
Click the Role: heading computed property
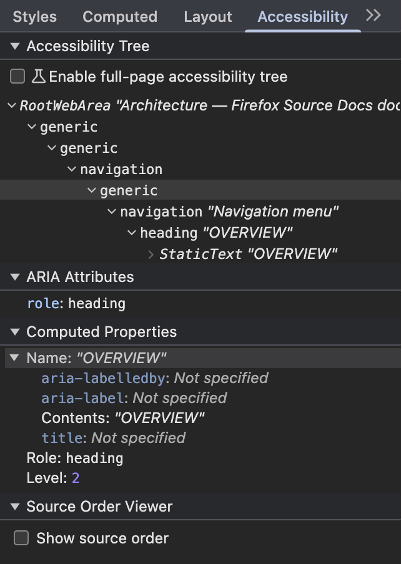(75, 458)
